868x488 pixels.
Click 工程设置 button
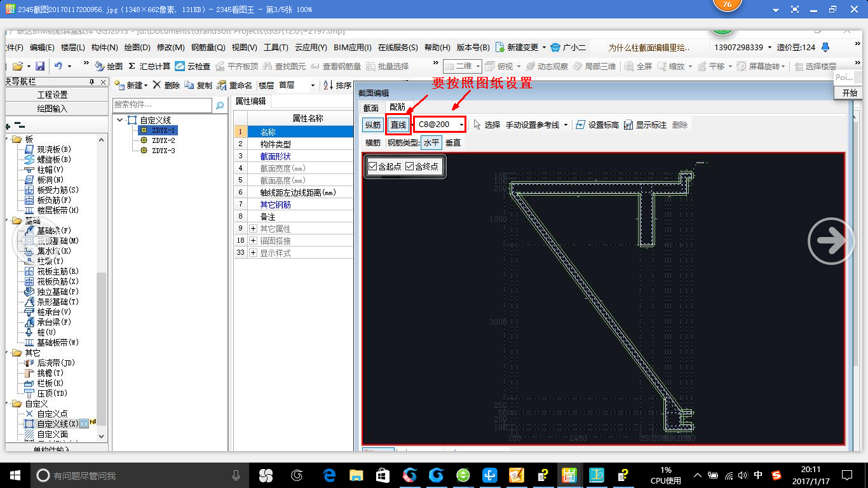(x=52, y=95)
